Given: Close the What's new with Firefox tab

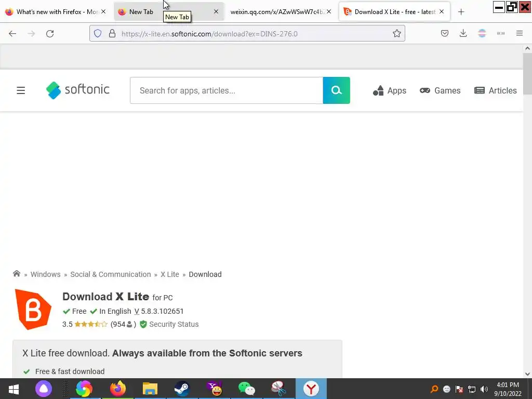Looking at the screenshot, I should pos(103,11).
